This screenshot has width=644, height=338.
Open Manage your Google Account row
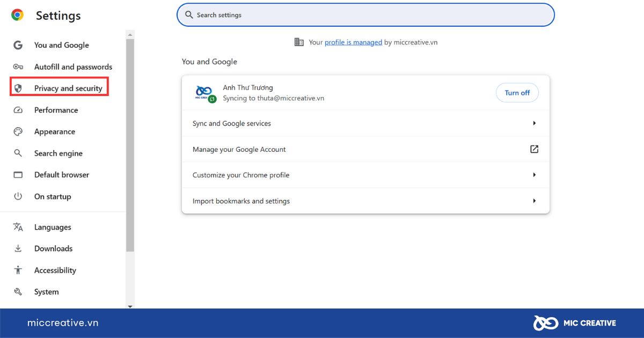pos(365,149)
